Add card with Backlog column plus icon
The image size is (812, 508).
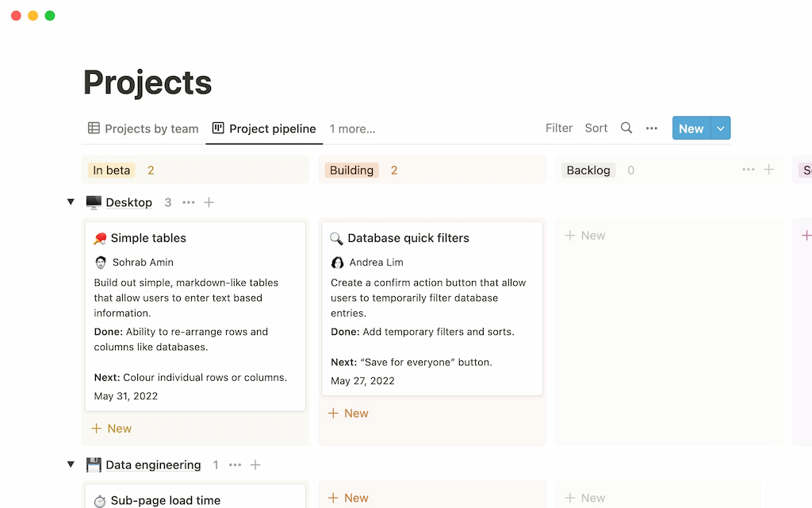click(x=769, y=170)
